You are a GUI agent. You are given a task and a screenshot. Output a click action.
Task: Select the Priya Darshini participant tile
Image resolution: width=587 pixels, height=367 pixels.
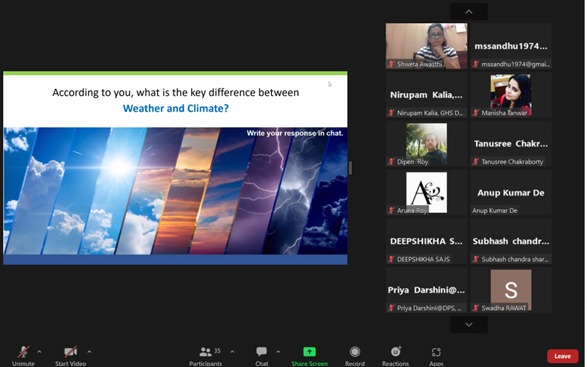click(x=426, y=290)
